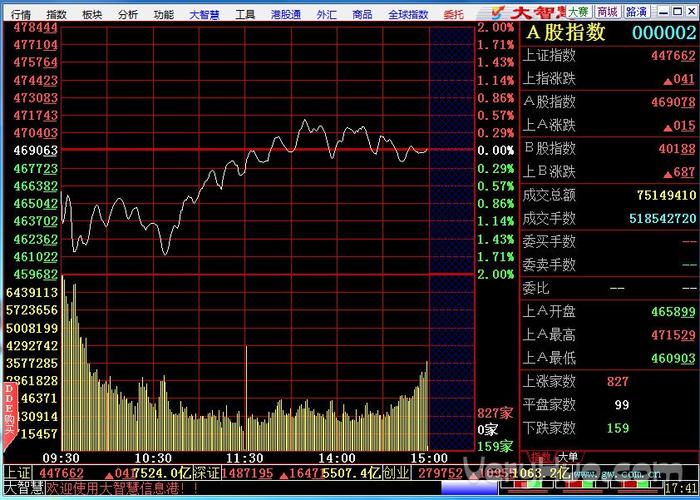
Task: Click the 上证 index in the status bar
Action: (17, 473)
